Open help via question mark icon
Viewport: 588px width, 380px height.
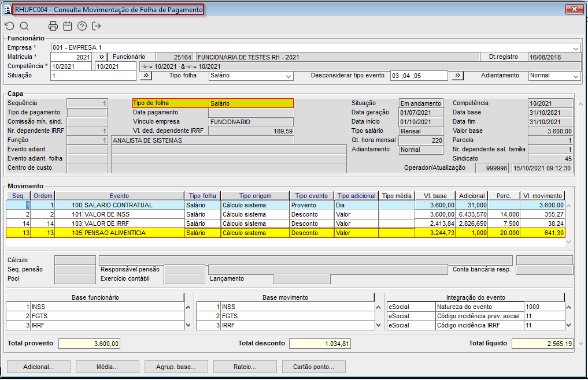coord(82,26)
